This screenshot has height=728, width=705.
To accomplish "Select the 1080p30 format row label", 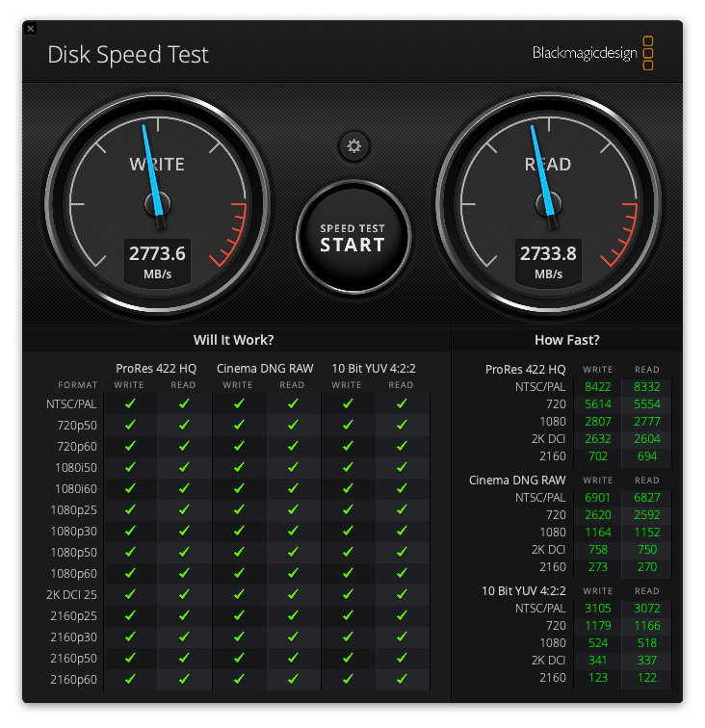I will [x=74, y=532].
